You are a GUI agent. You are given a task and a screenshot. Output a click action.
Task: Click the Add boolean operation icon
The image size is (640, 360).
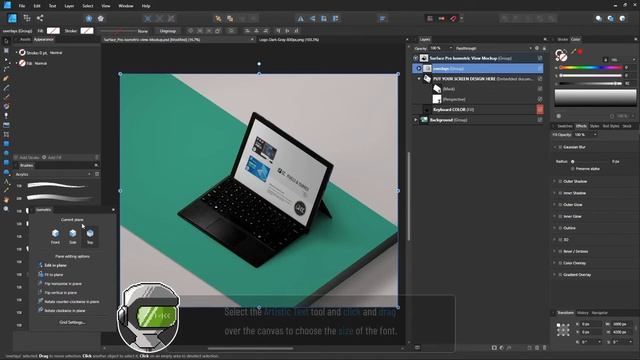pos(505,18)
